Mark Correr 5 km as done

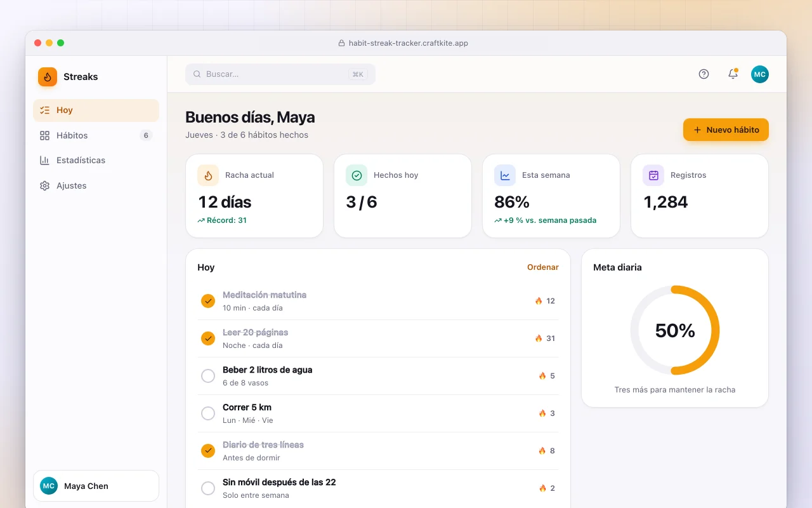click(208, 413)
